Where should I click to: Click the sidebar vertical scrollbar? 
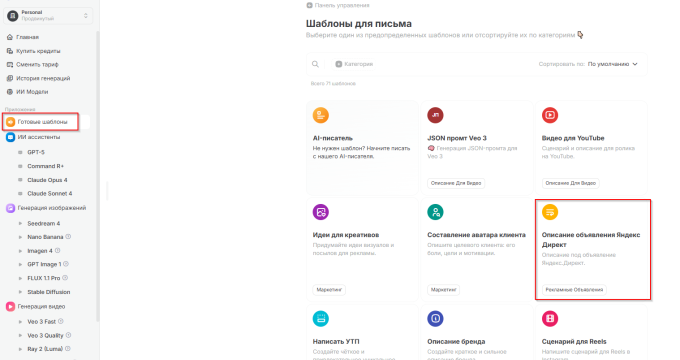click(98, 176)
